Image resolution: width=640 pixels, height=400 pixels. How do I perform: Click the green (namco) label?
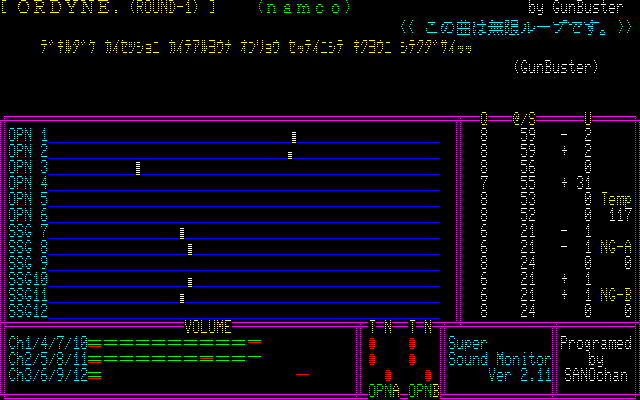point(304,7)
